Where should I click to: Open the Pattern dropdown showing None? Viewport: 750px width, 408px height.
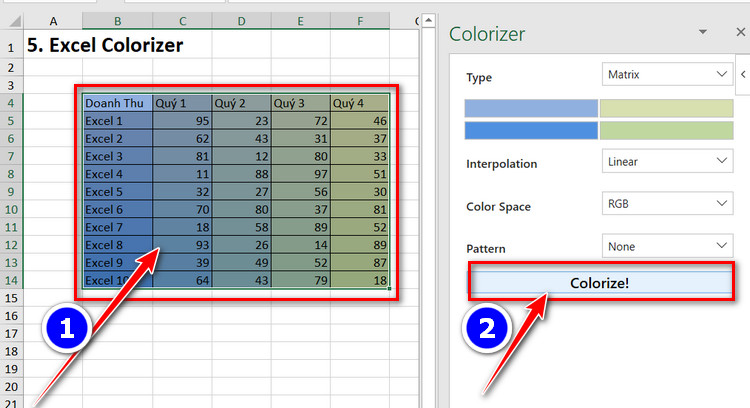click(667, 246)
